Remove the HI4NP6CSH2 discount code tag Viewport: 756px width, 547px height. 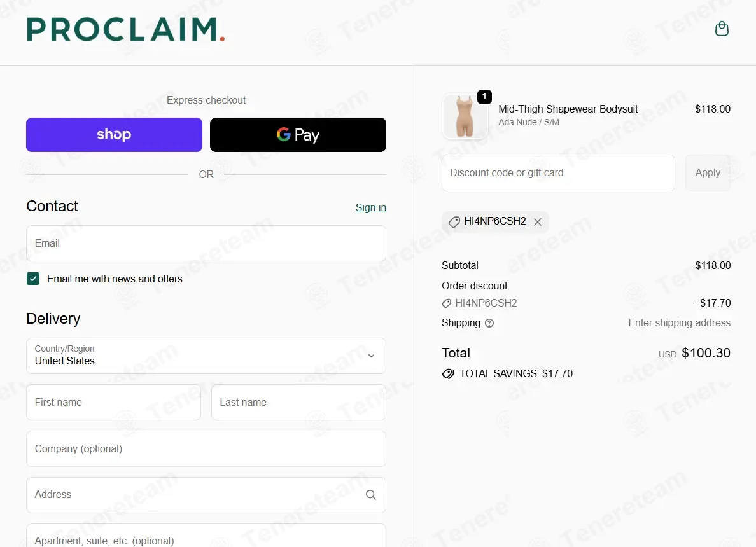[x=538, y=222]
